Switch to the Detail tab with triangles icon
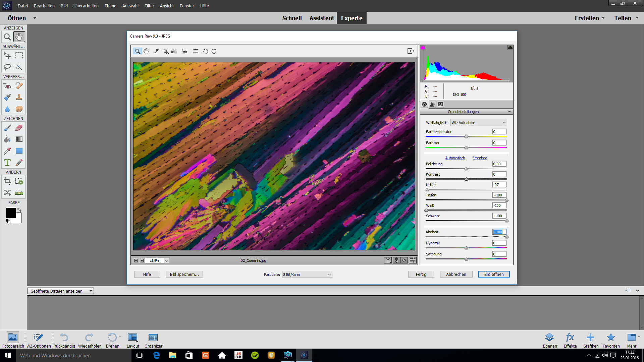This screenshot has width=644, height=362. 432,104
